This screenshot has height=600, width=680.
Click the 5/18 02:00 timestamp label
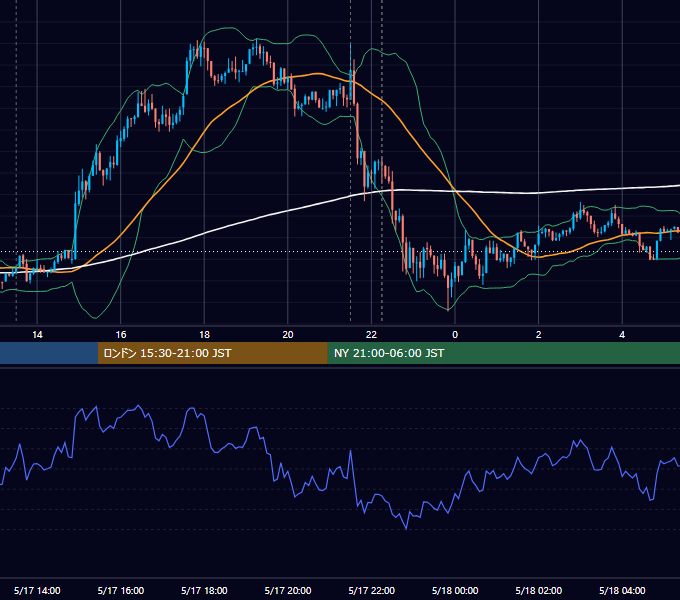(x=539, y=590)
